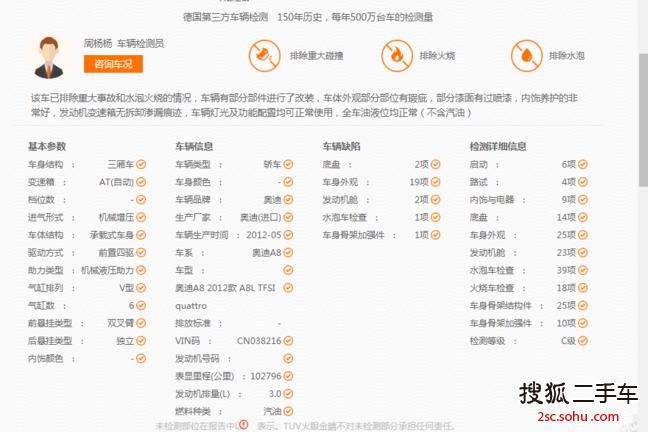Click the check icon in 路试 4项 row
The height and width of the screenshot is (432, 648).
coord(583,182)
